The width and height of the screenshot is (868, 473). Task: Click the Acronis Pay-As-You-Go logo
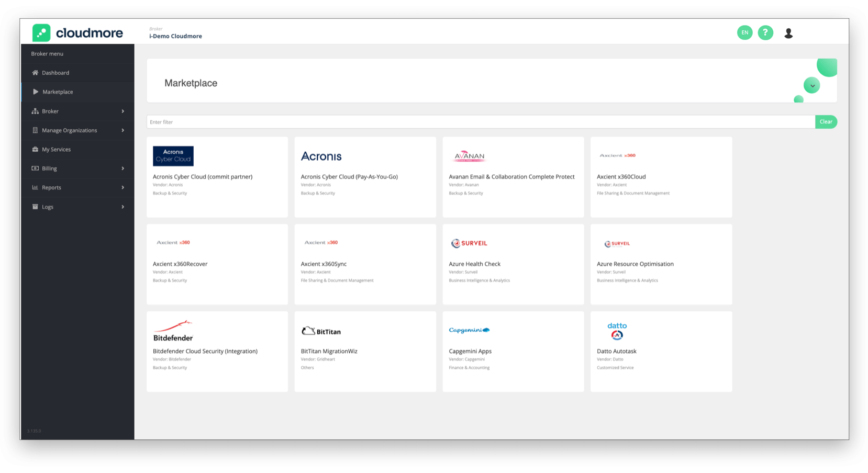(x=321, y=156)
